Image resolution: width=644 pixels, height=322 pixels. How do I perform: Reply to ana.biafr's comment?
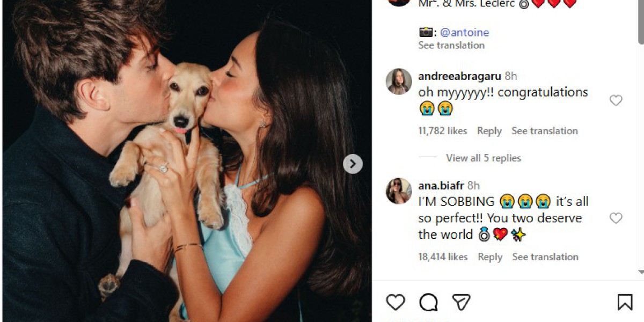click(490, 257)
